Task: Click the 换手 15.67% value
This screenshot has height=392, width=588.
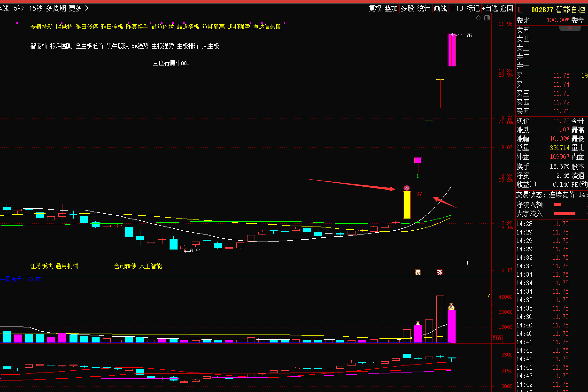Action: click(560, 166)
